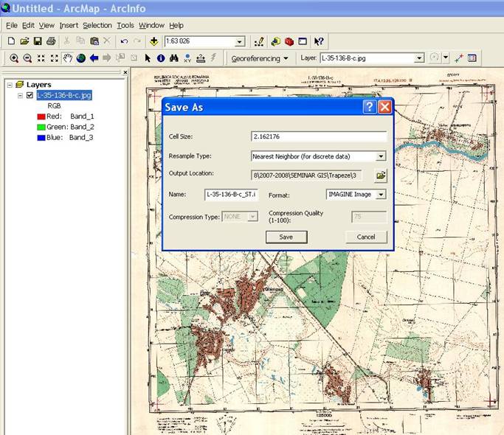Uncheck the L-35-136-B-c.jpg layer visibility checkbox
Viewport: 504px width, 435px height.
(30, 95)
